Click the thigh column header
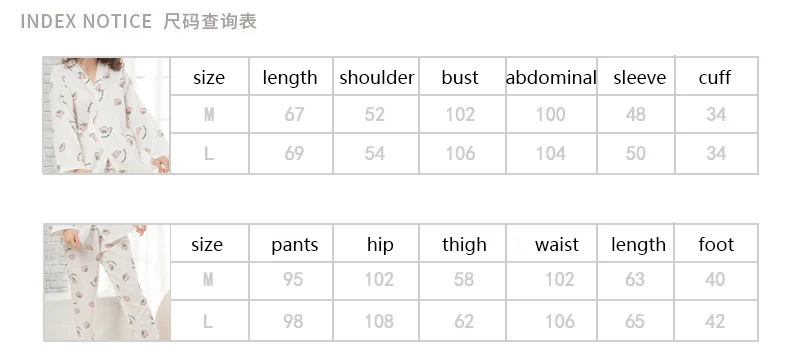The height and width of the screenshot is (362, 790). [x=464, y=245]
